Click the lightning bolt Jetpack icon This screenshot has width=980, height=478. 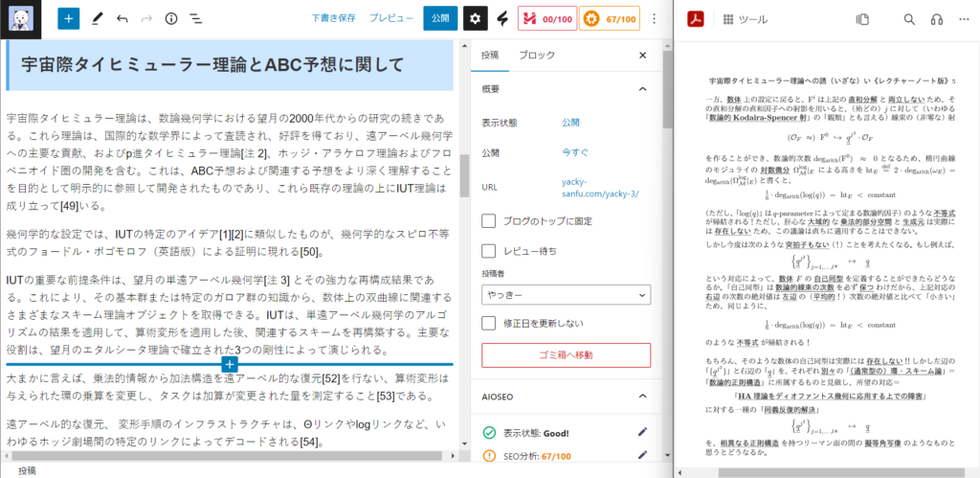coord(501,19)
